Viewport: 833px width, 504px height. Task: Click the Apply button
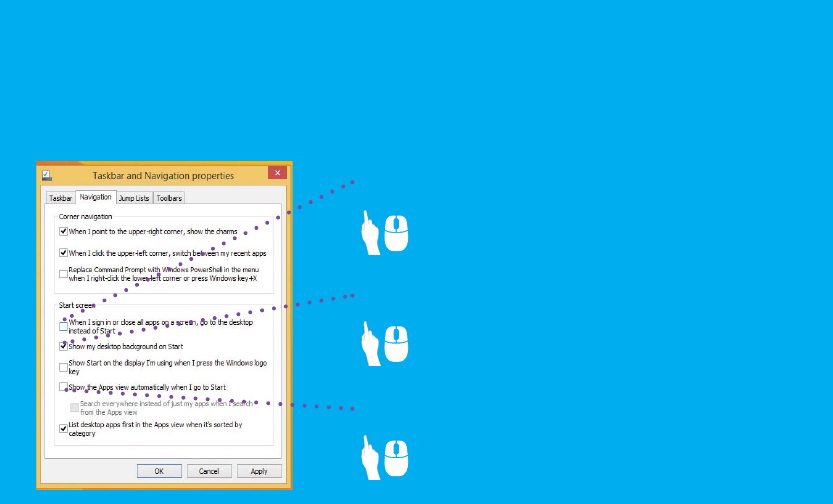pyautogui.click(x=259, y=471)
